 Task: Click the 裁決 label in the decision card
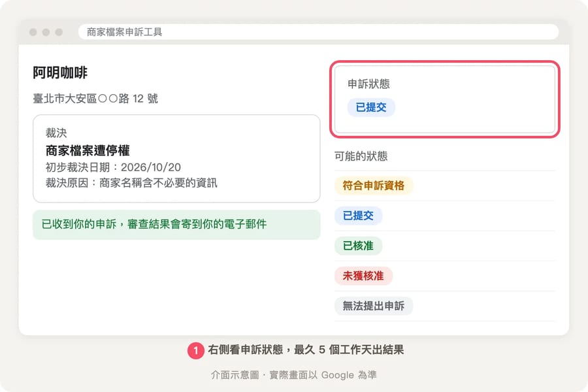(x=56, y=133)
